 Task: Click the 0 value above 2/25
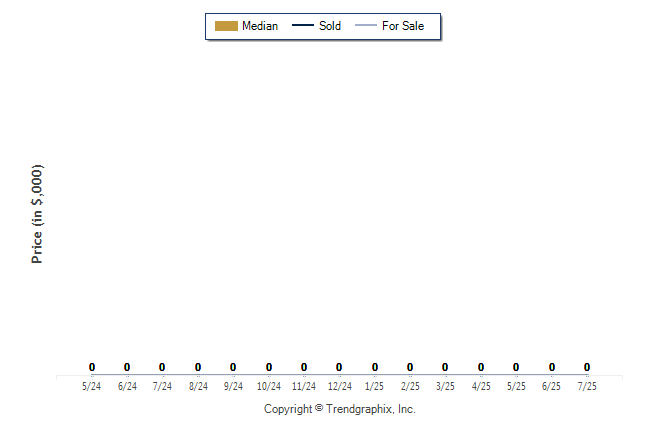click(410, 367)
